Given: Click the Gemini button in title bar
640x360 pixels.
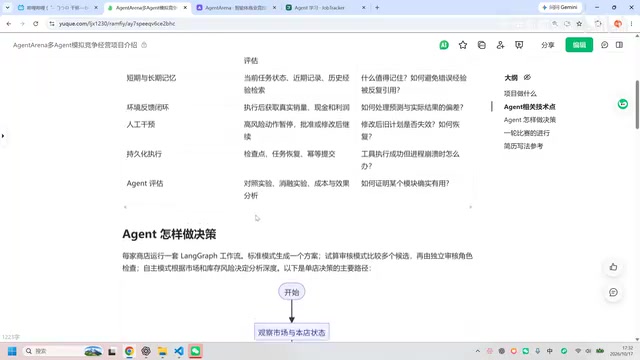Looking at the screenshot, I should tap(560, 7).
